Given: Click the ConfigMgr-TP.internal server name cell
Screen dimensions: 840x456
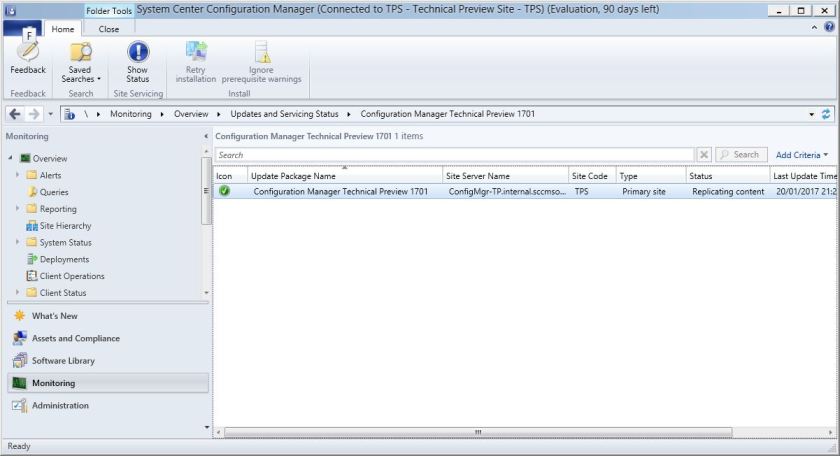Looking at the screenshot, I should [507, 191].
